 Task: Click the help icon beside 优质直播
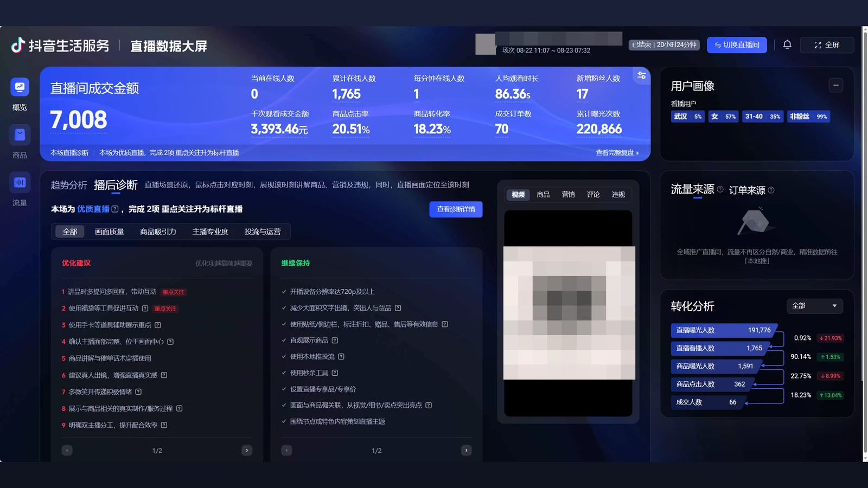pyautogui.click(x=114, y=209)
